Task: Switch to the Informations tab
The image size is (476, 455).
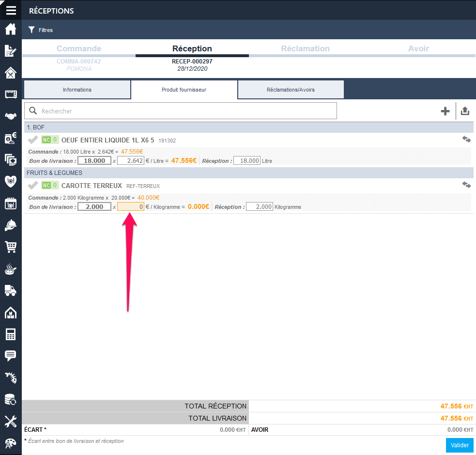Action: click(77, 90)
